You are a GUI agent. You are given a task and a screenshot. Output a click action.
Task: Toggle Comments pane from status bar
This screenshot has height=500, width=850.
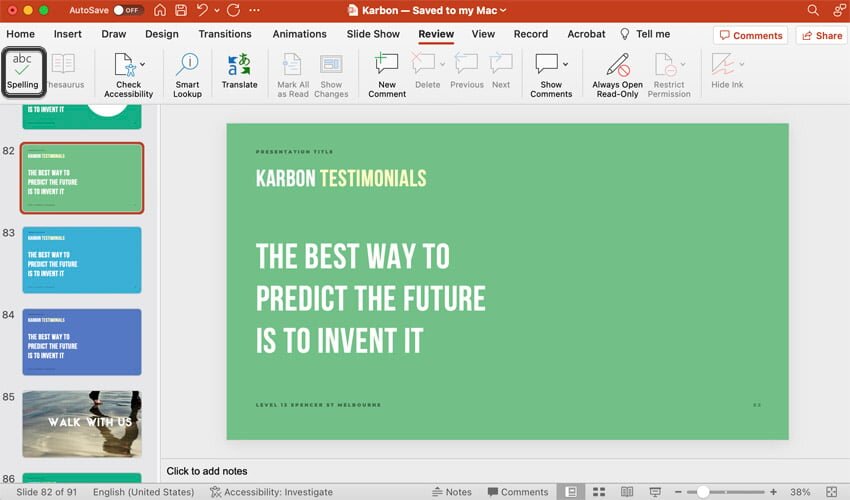517,492
